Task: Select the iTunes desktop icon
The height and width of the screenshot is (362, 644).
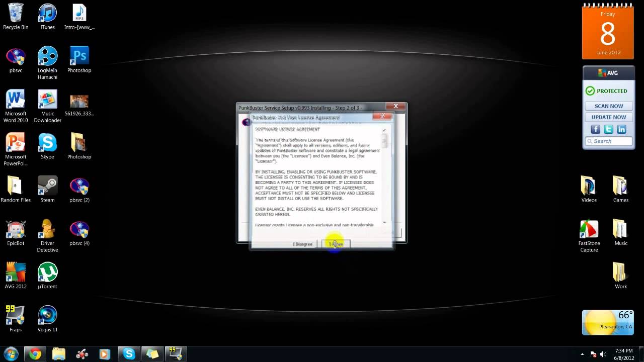Action: point(47,17)
